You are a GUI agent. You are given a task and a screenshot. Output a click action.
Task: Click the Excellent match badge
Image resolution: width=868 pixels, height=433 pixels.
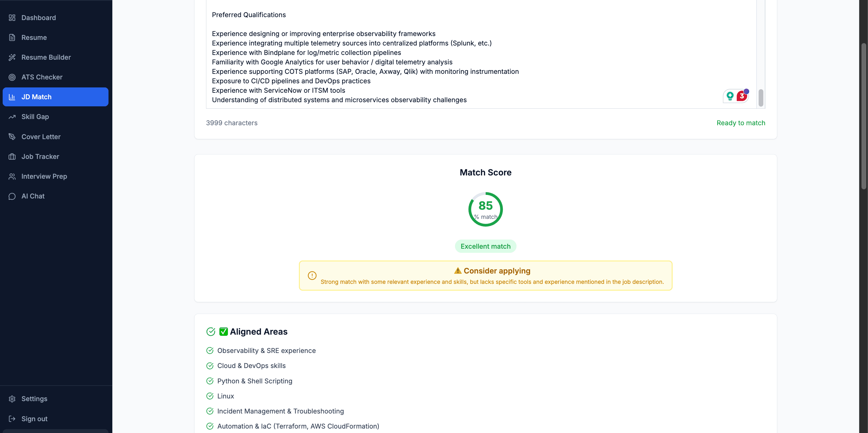tap(485, 246)
